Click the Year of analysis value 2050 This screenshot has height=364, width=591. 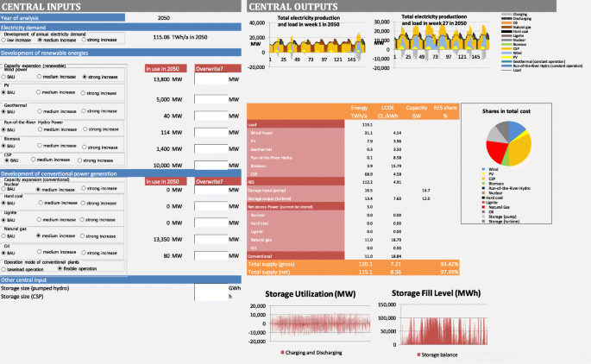click(164, 18)
